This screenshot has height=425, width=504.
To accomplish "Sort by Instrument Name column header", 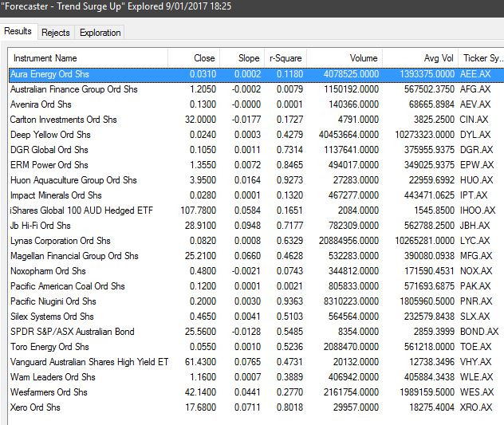I will point(88,58).
